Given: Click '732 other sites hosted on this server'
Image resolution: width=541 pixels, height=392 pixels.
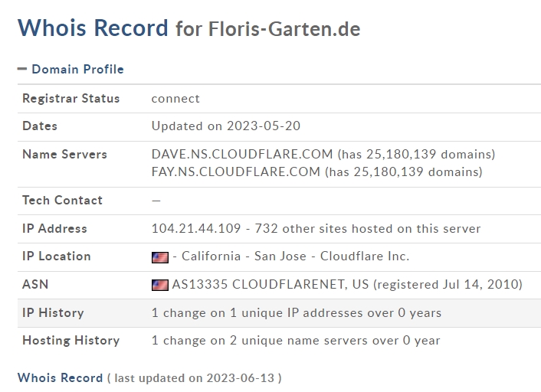Looking at the screenshot, I should (349, 228).
